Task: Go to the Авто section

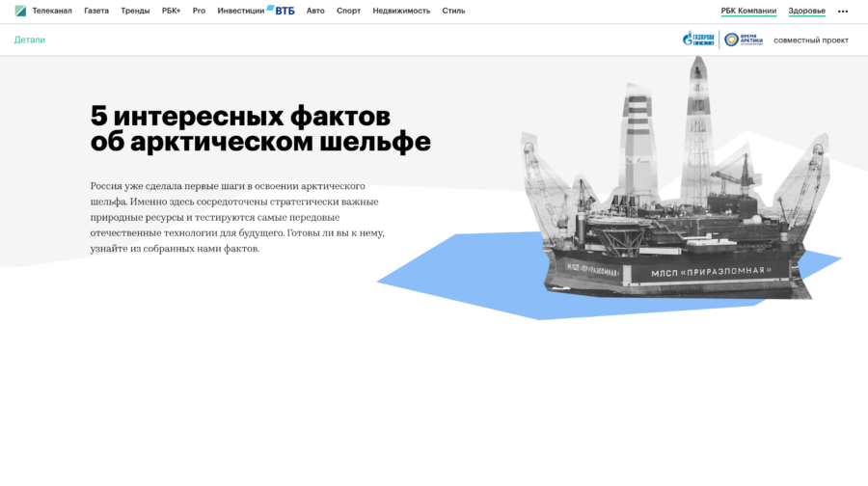Action: (315, 11)
